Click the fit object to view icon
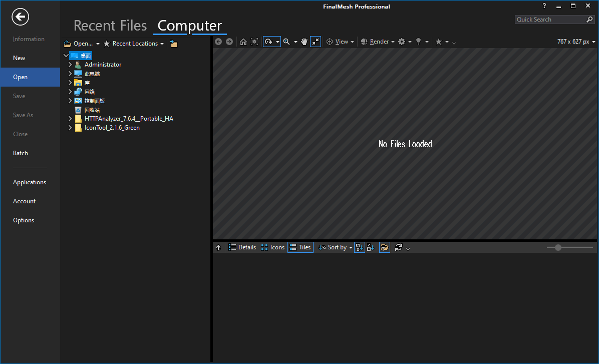 pyautogui.click(x=254, y=42)
